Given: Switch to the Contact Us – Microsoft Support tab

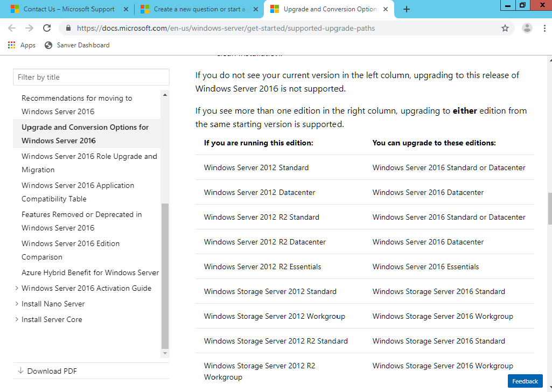Looking at the screenshot, I should click(68, 9).
